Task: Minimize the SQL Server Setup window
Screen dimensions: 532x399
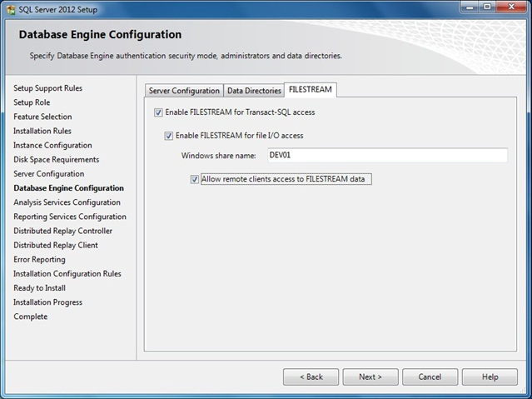Action: [x=470, y=7]
